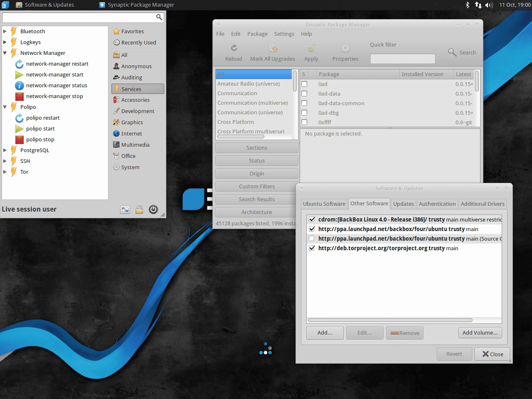Viewport: 532px width, 399px height.
Task: Enable the backbox ppa Source Code checkbox
Action: [x=312, y=238]
